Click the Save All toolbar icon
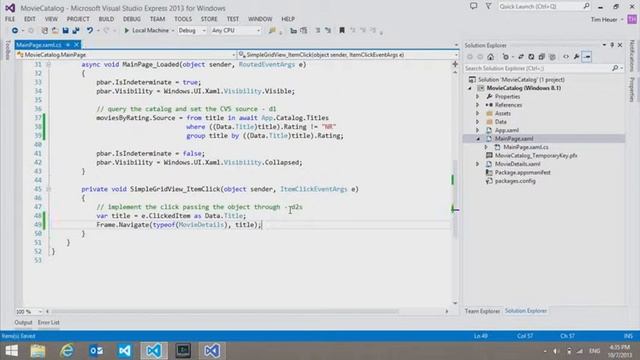Screen dimensions: 640x360 tap(76, 31)
